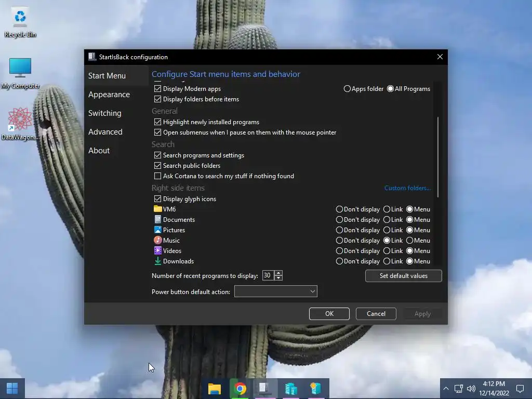Uncheck Search programs and settings
The width and height of the screenshot is (532, 399).
(x=157, y=155)
